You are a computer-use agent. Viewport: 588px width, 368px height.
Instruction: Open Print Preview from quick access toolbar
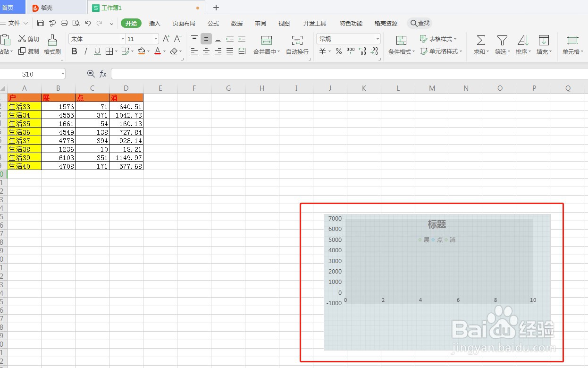point(76,23)
